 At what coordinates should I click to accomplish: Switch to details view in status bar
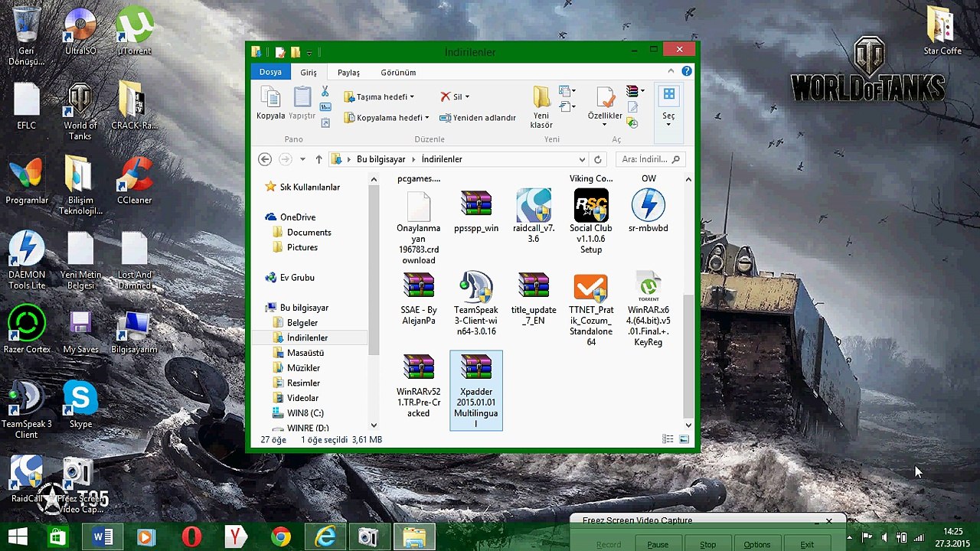click(668, 439)
